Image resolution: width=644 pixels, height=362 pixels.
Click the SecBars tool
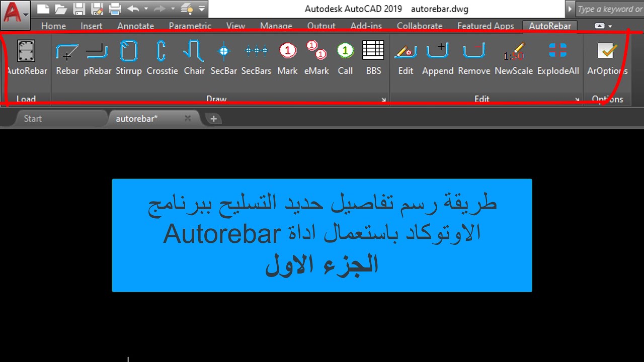pyautogui.click(x=256, y=58)
